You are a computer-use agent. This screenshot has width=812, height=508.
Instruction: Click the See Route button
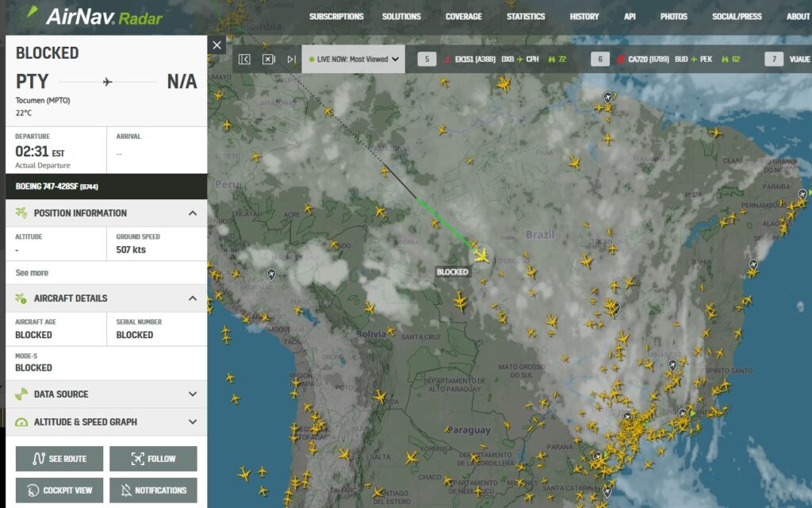pos(59,459)
